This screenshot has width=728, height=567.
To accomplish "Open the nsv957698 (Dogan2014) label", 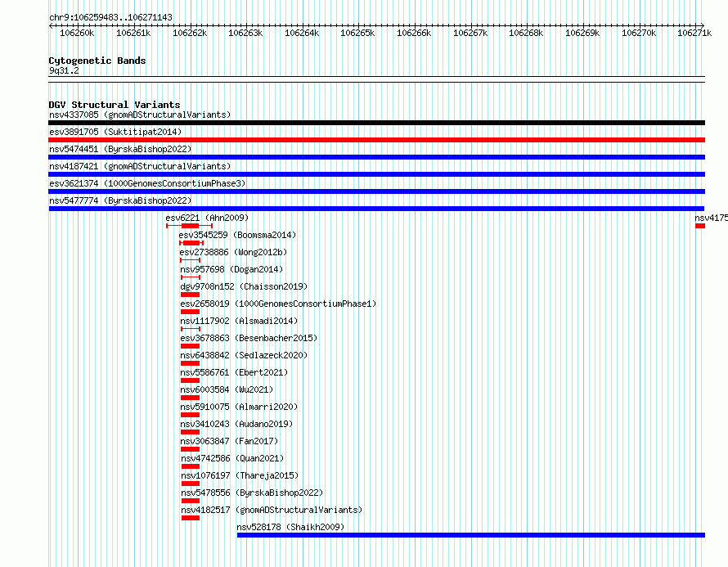I will pos(231,269).
